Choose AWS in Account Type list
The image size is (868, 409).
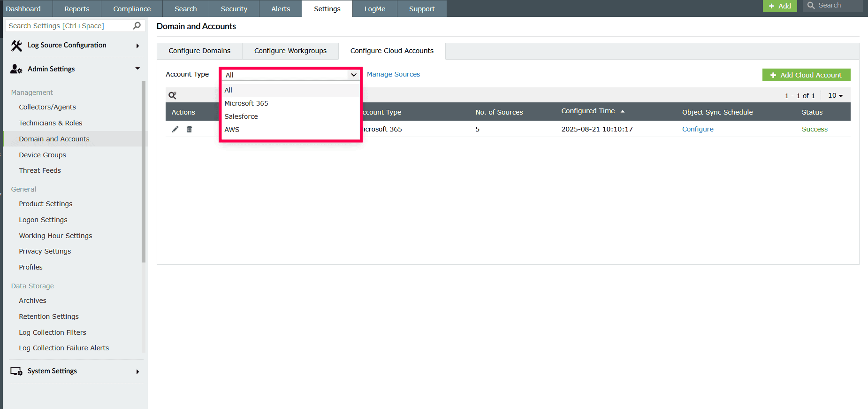coord(290,130)
